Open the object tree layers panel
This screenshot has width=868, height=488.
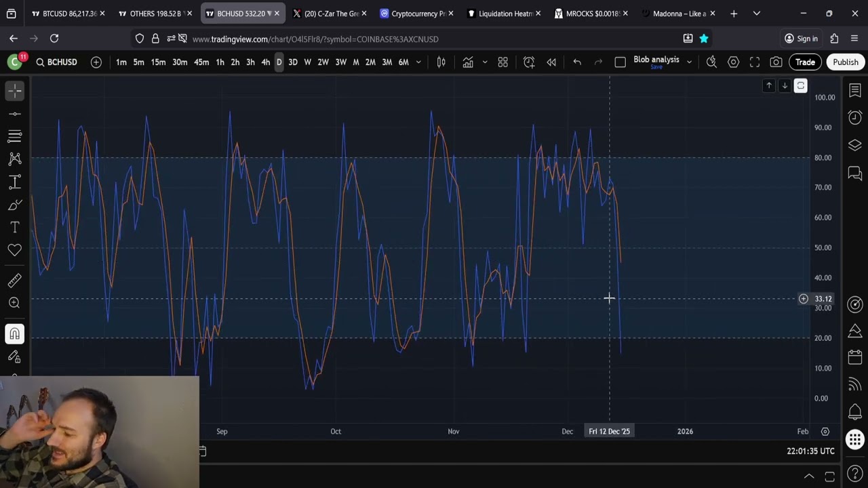point(855,145)
